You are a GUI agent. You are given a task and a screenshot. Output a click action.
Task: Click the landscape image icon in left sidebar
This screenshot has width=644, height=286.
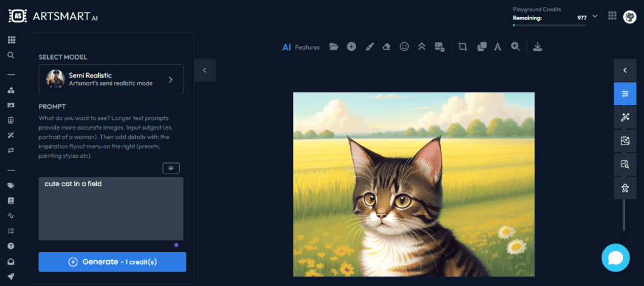[x=11, y=105]
